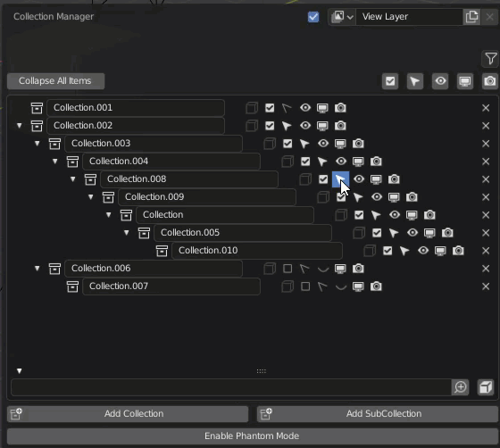Open the filter options funnel icon
500x448 pixels.
490,59
